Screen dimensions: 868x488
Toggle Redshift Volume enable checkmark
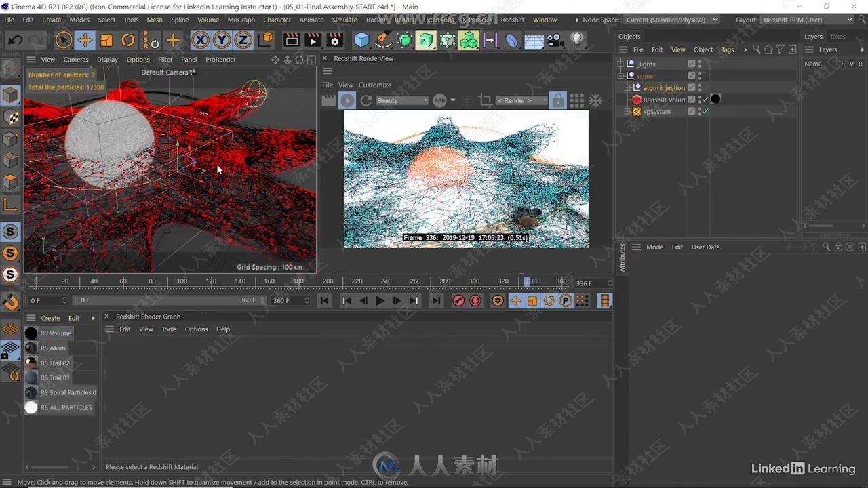[705, 100]
